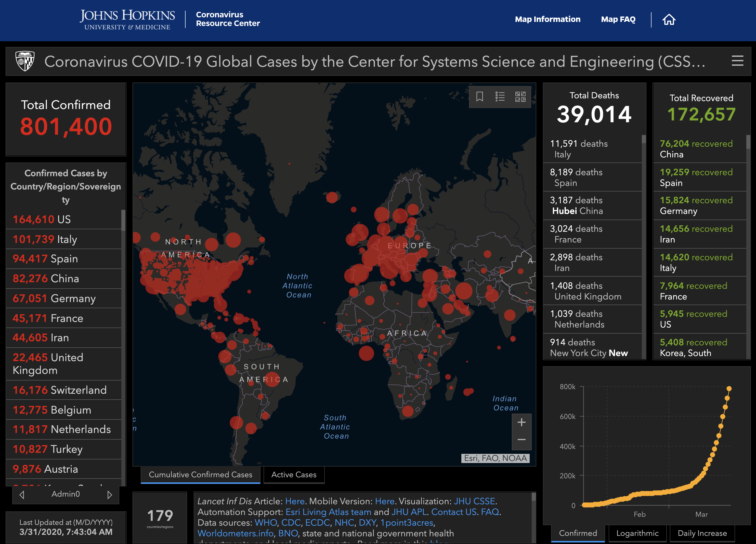Open the NHC data source link
This screenshot has height=544, width=756.
tap(344, 523)
